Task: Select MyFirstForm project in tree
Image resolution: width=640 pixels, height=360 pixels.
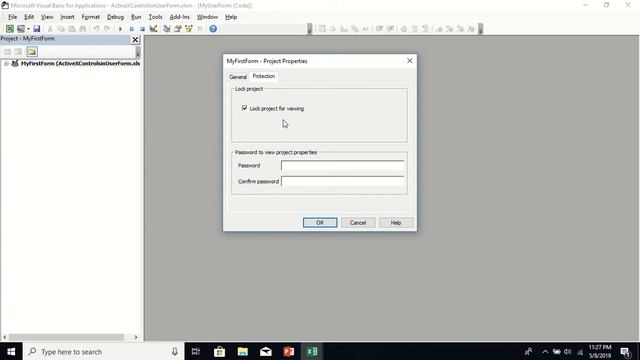Action: point(80,64)
